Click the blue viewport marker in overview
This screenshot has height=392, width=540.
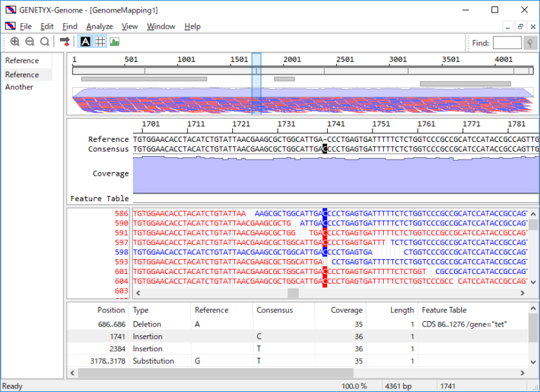257,84
